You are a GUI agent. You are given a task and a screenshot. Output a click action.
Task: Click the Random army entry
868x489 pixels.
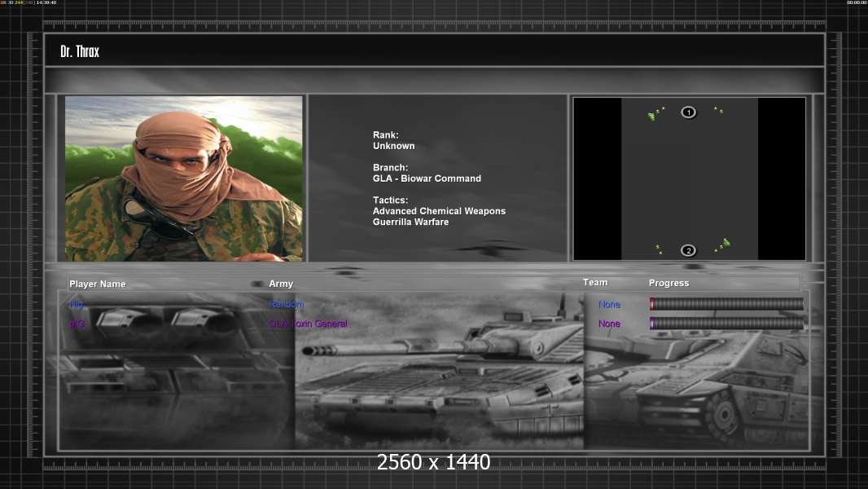pyautogui.click(x=286, y=304)
